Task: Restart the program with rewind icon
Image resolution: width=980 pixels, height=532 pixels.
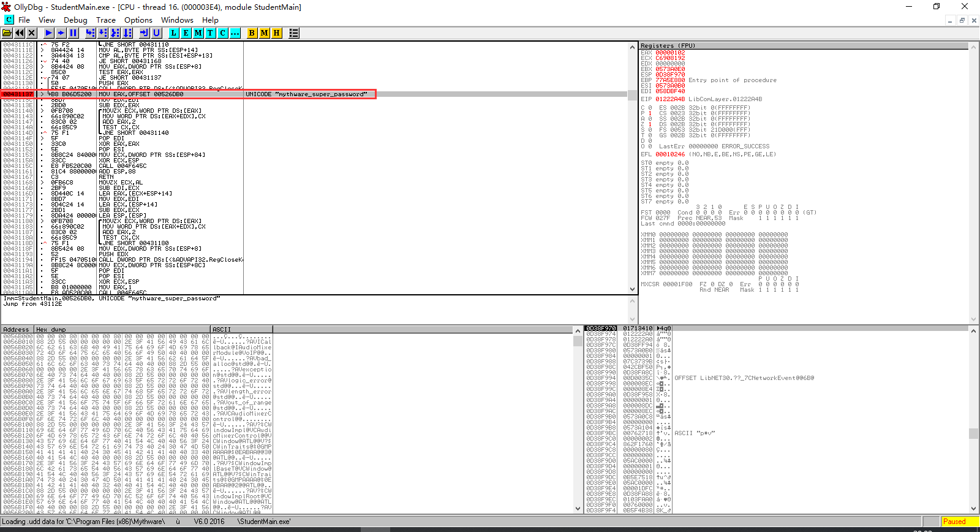Action: click(20, 33)
